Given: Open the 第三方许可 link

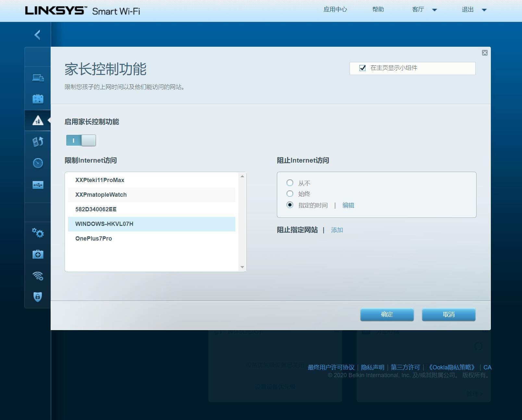Looking at the screenshot, I should (x=405, y=367).
